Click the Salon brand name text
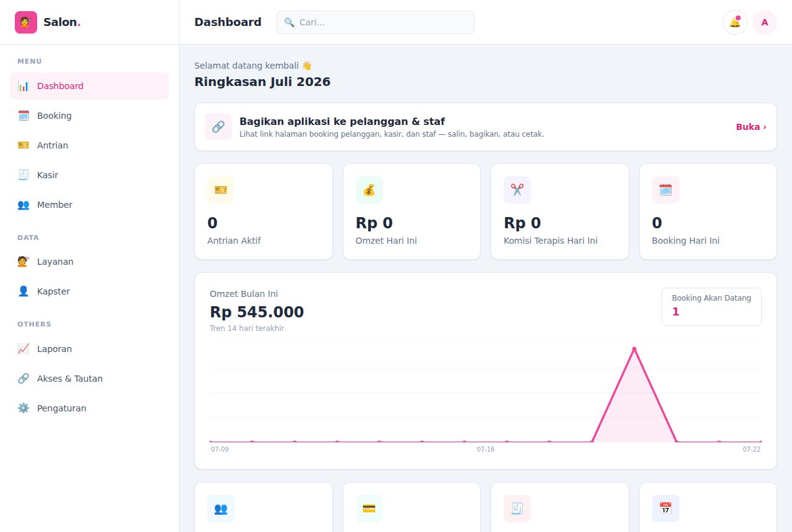This screenshot has width=792, height=532. (x=62, y=22)
